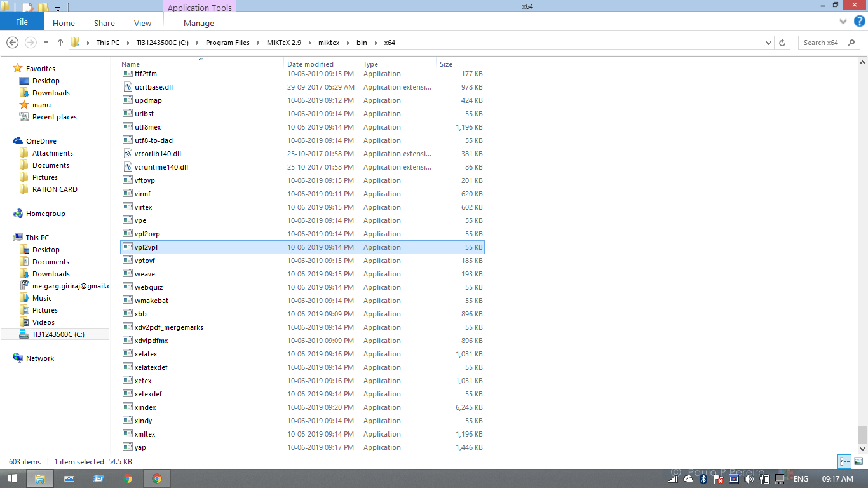Viewport: 868px width, 488px height.
Task: Open the View ribbon tab
Action: [x=142, y=23]
